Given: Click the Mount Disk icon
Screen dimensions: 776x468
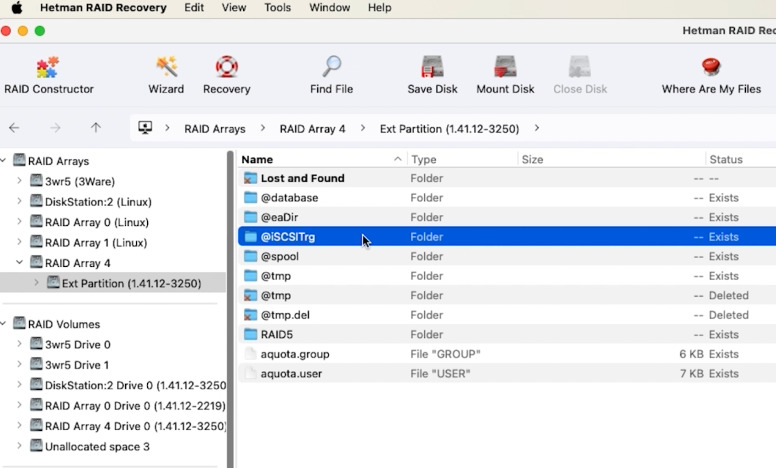Looking at the screenshot, I should pyautogui.click(x=505, y=66).
